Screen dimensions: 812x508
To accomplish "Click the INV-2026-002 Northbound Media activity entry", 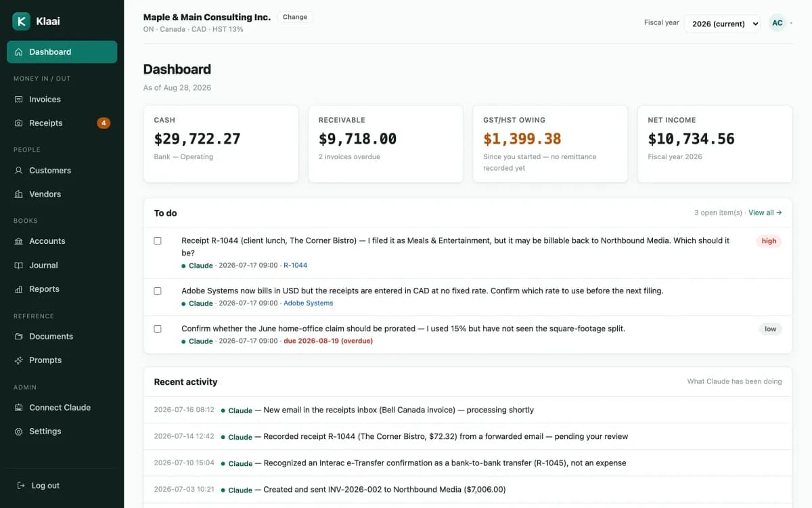I will coord(468,490).
